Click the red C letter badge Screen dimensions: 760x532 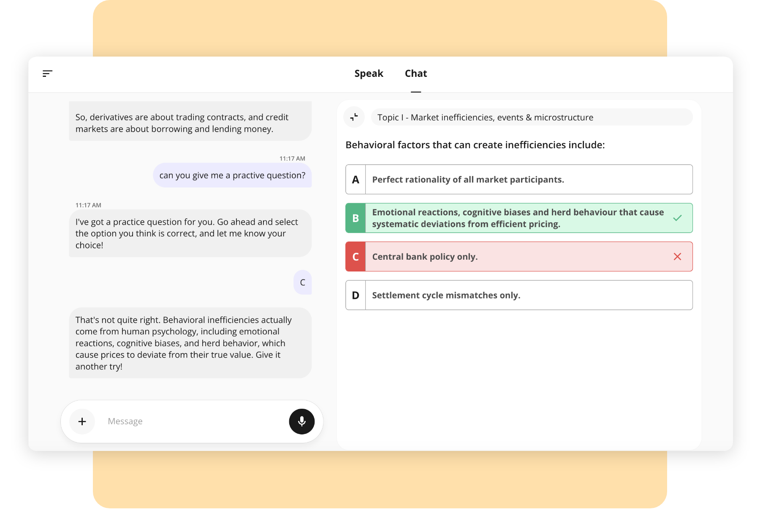click(356, 257)
